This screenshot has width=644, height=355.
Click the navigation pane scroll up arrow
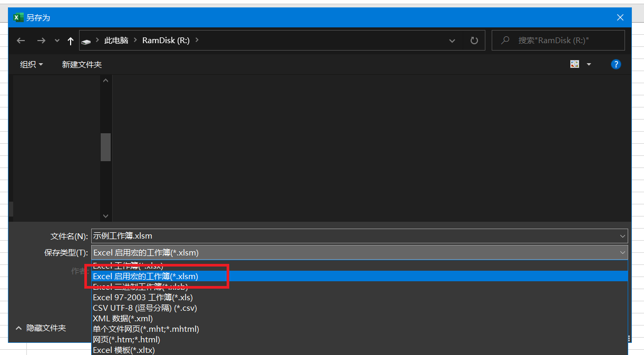[x=105, y=81]
